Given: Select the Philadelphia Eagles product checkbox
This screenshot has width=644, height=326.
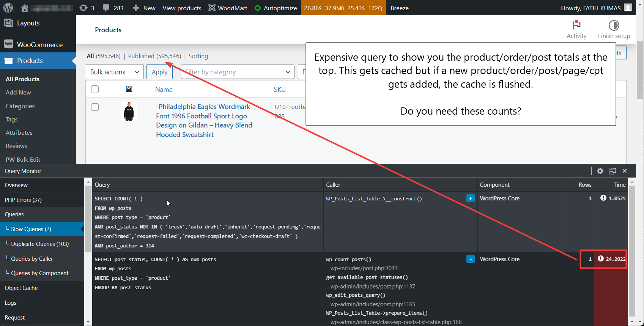Looking at the screenshot, I should point(95,107).
